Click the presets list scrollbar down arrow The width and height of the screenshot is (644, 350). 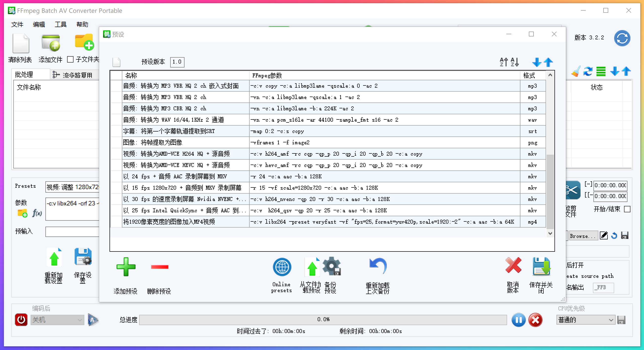(550, 233)
